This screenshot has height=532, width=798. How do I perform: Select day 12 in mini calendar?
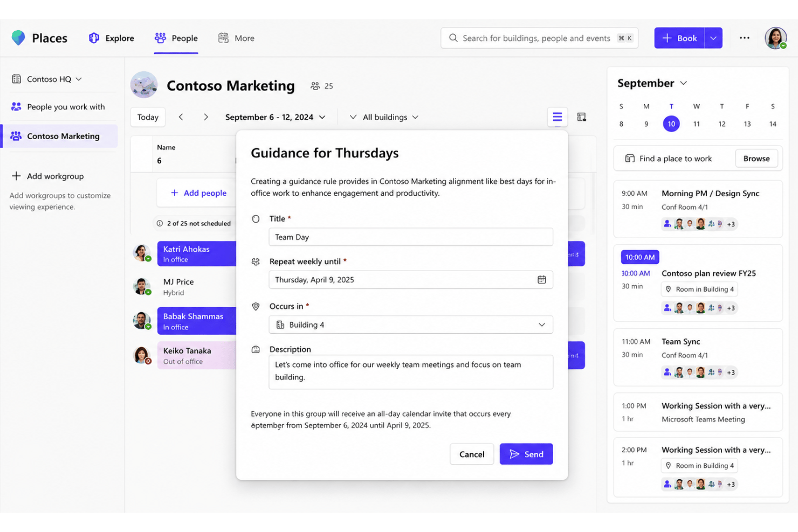pos(722,124)
